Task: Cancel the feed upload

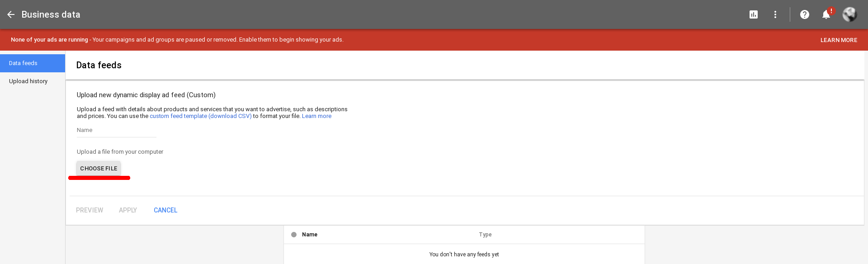Action: click(x=165, y=210)
